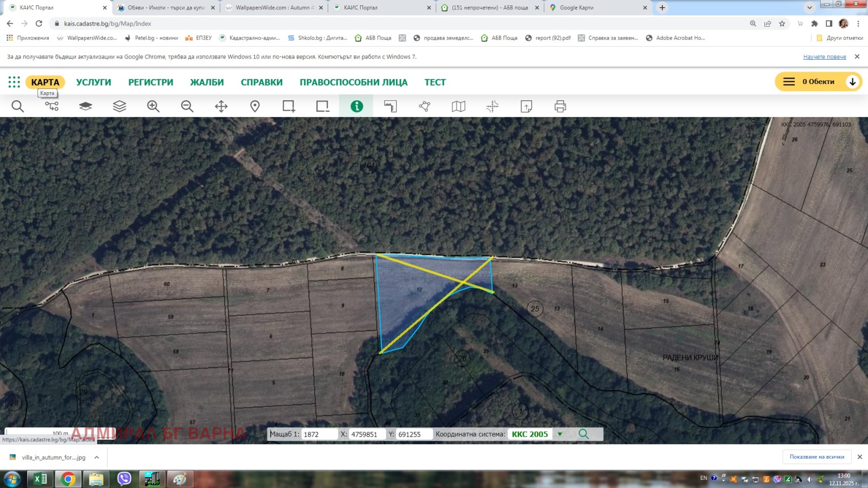Screen dimensions: 868x488
Task: Select the polygon vertices draw tool
Action: pos(424,106)
